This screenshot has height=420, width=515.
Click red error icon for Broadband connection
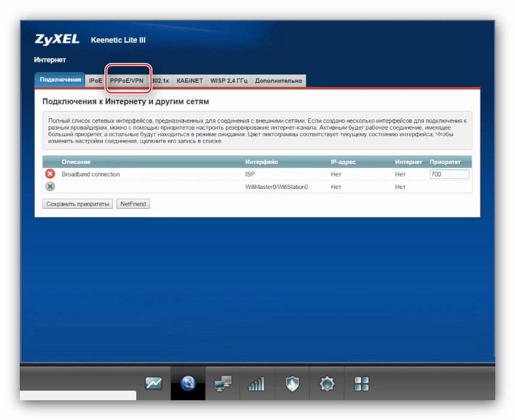tap(50, 174)
